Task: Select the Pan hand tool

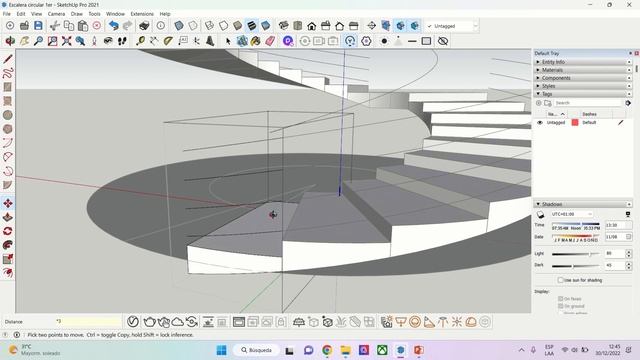Action: pyautogui.click(x=24, y=41)
